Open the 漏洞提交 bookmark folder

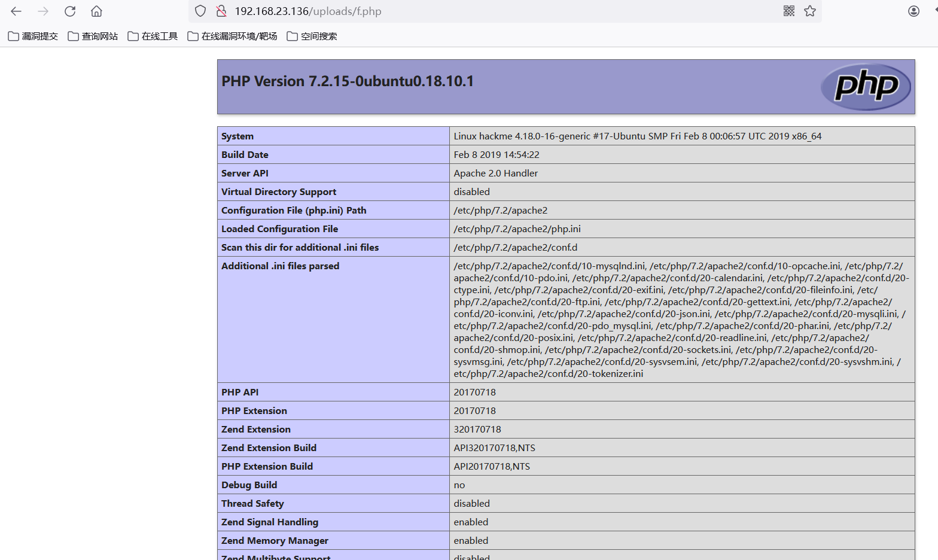point(33,36)
